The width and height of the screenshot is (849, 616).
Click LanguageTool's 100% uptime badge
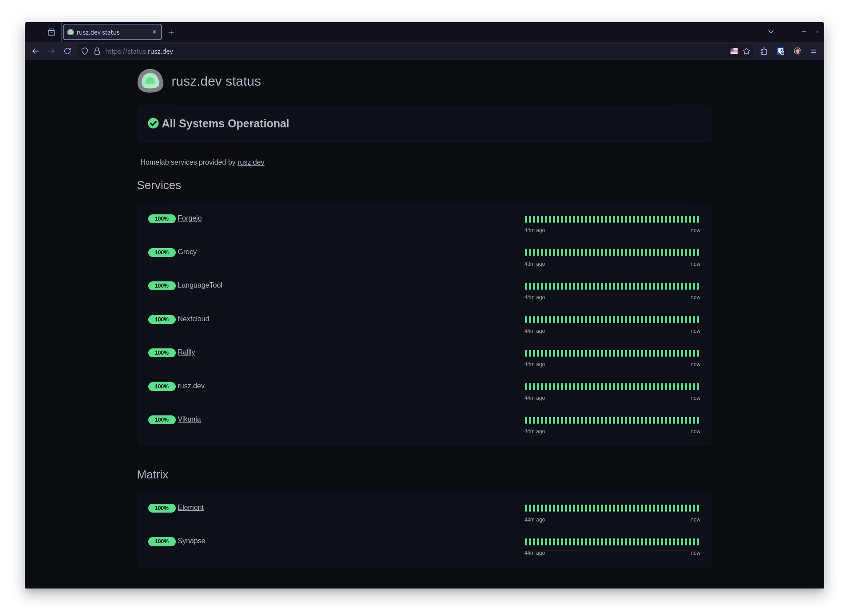[162, 286]
